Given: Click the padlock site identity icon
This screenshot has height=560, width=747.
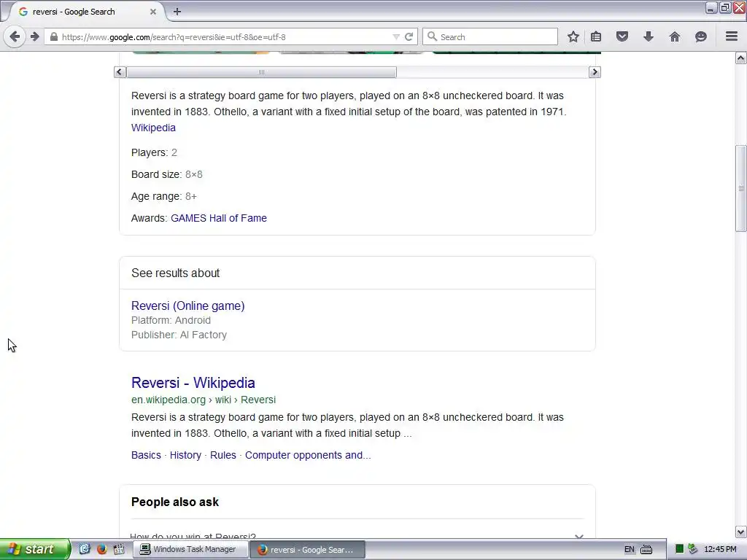Looking at the screenshot, I should (54, 36).
